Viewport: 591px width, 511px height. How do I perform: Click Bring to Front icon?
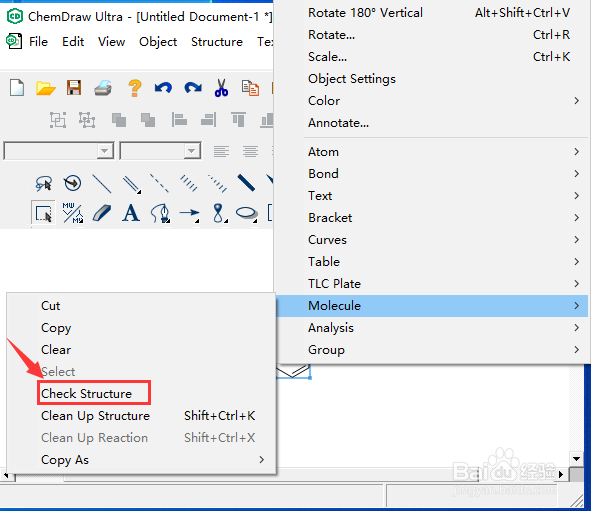point(119,120)
